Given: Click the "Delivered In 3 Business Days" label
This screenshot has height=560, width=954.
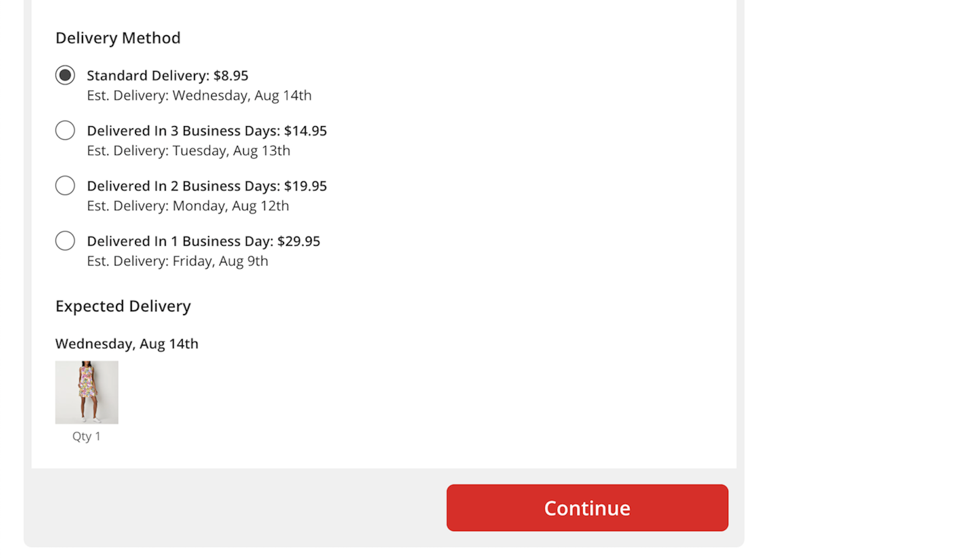Looking at the screenshot, I should (x=183, y=131).
